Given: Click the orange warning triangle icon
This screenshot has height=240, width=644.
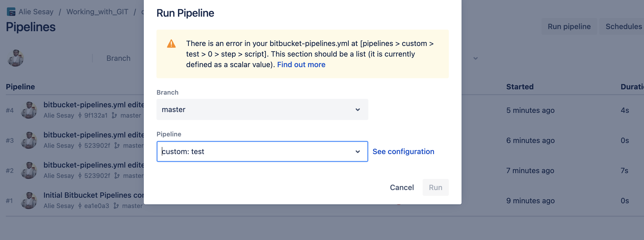Looking at the screenshot, I should [x=171, y=44].
